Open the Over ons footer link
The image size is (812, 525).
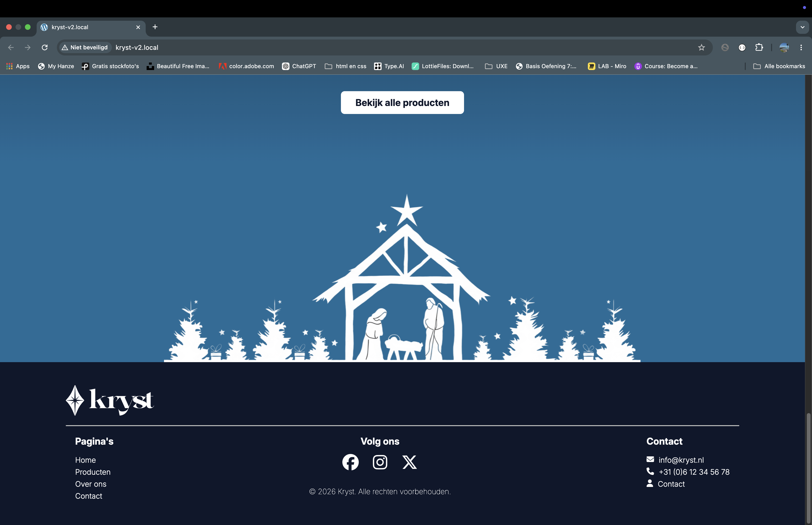(91, 484)
